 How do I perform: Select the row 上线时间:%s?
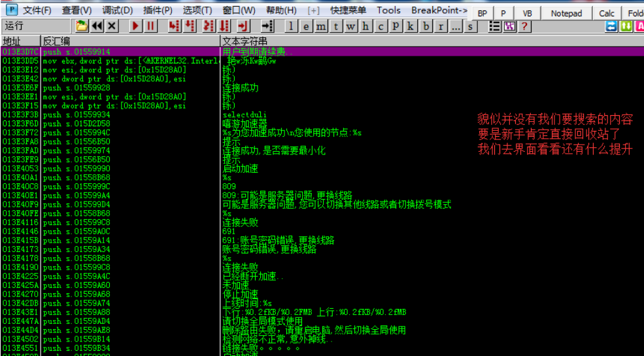click(x=322, y=304)
